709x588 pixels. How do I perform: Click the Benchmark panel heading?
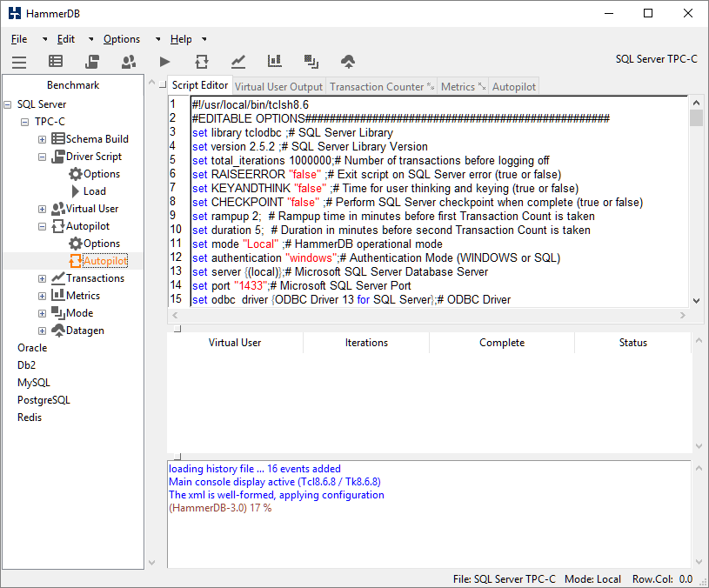click(73, 85)
